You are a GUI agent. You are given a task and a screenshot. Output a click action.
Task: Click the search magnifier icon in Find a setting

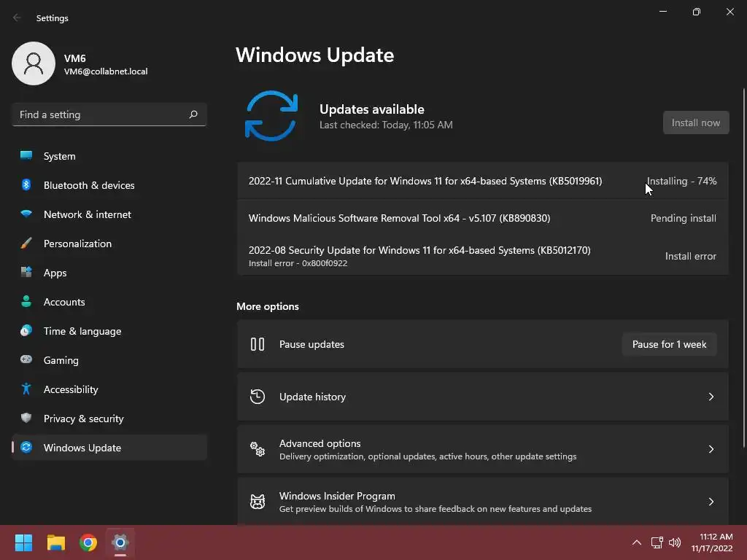(x=193, y=114)
